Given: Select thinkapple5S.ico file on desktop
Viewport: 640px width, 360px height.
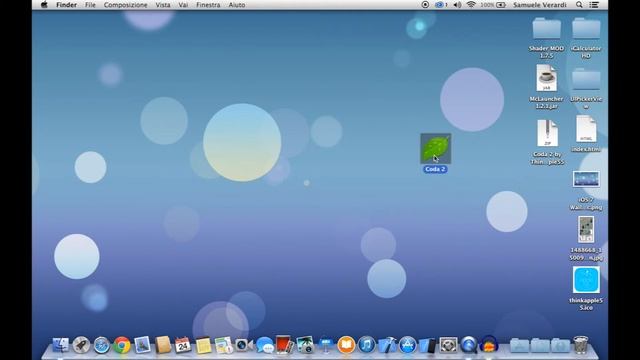Looking at the screenshot, I should (586, 280).
